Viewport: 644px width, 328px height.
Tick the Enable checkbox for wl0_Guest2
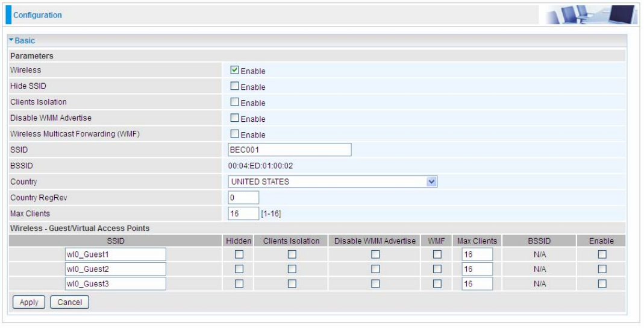click(x=602, y=269)
